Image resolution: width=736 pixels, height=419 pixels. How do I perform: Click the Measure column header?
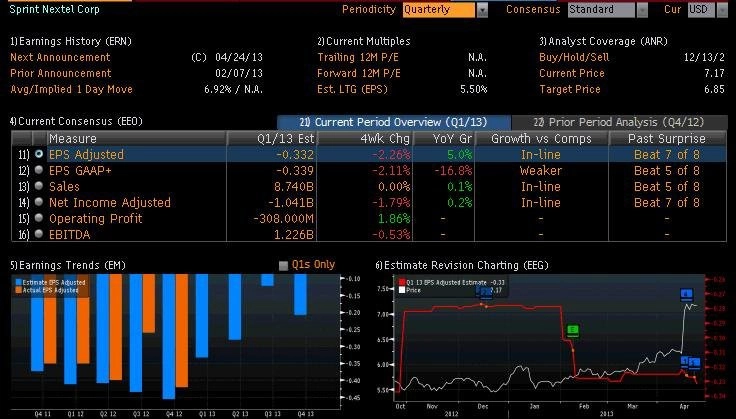click(136, 138)
